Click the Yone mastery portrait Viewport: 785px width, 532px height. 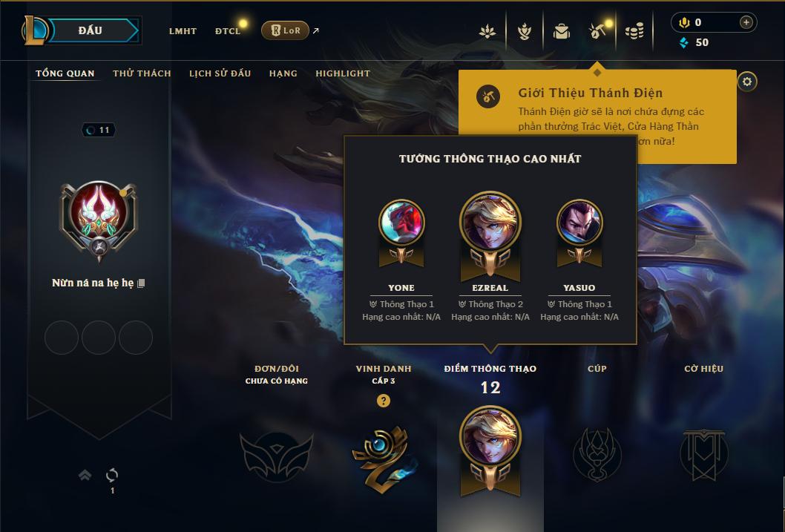click(401, 223)
